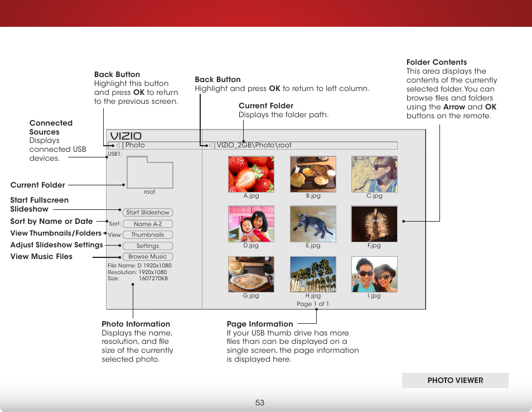
Task: Click the VIZIO logo
Action: point(126,136)
